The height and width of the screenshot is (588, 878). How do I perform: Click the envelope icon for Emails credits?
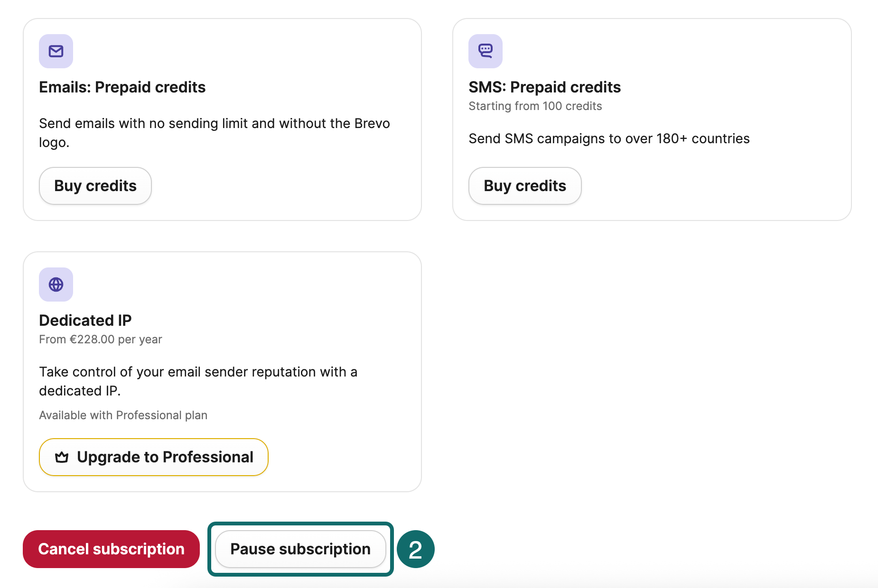56,51
